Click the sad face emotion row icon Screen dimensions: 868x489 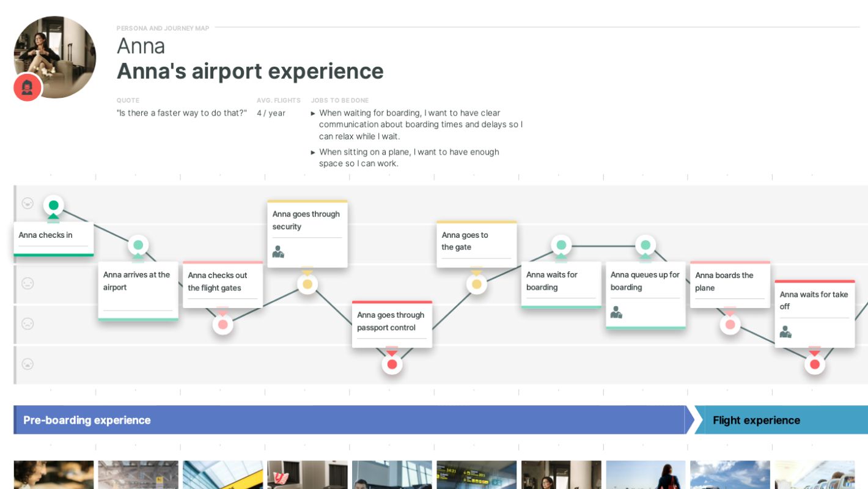(28, 323)
